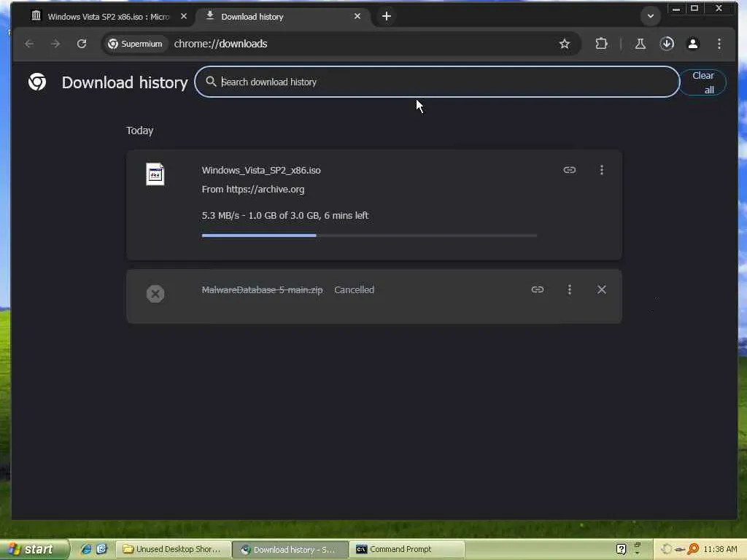Open the browser three-dot main menu
The width and height of the screenshot is (747, 560).
[719, 44]
